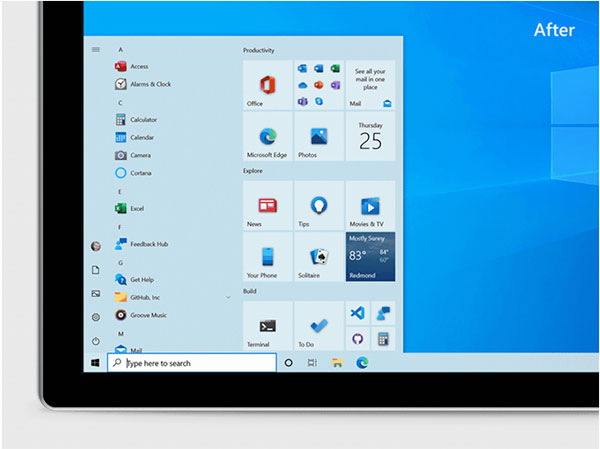Open Outlook icon in Office apps folder tile

(302, 69)
